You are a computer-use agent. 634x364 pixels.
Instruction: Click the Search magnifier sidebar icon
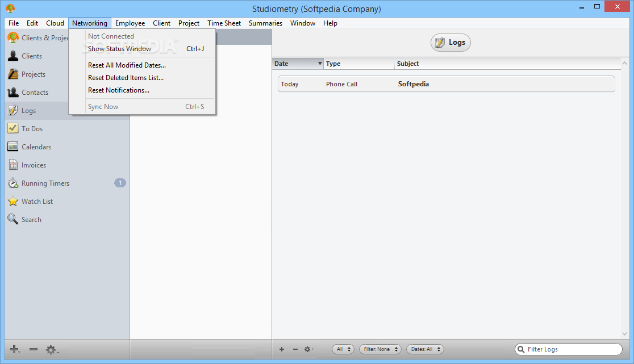click(x=13, y=219)
